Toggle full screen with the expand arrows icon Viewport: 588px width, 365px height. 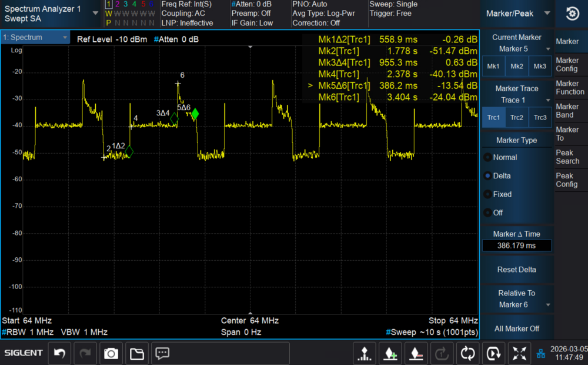pos(519,353)
